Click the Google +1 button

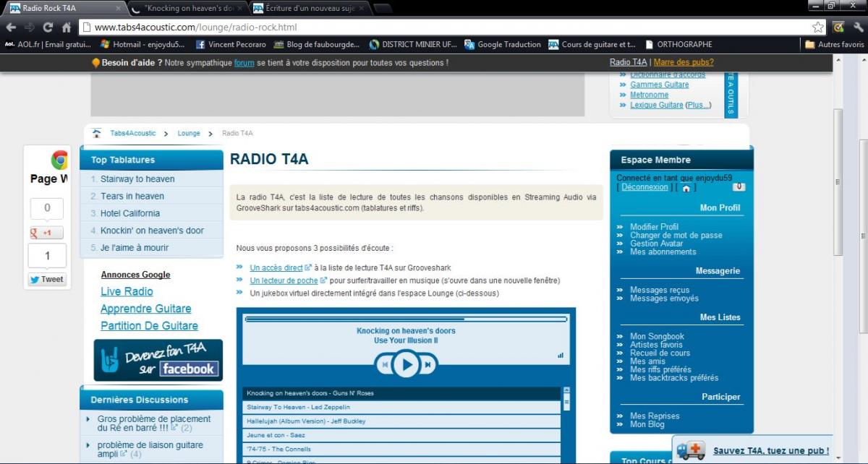46,233
